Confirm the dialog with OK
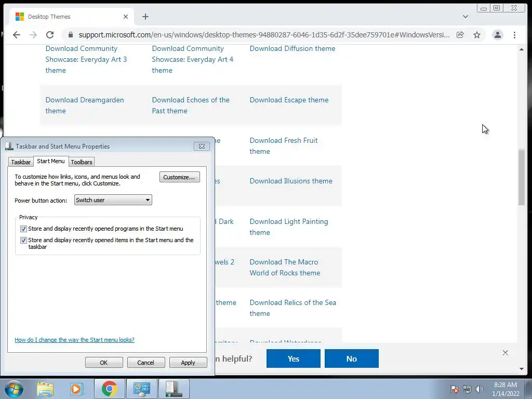 tap(104, 362)
